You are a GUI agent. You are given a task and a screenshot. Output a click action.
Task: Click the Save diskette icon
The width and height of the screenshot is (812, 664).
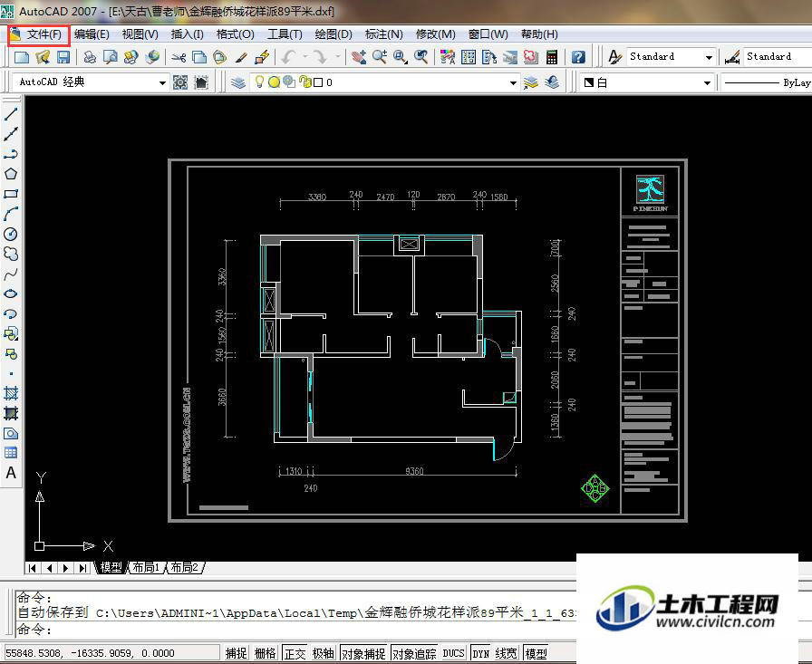point(63,57)
